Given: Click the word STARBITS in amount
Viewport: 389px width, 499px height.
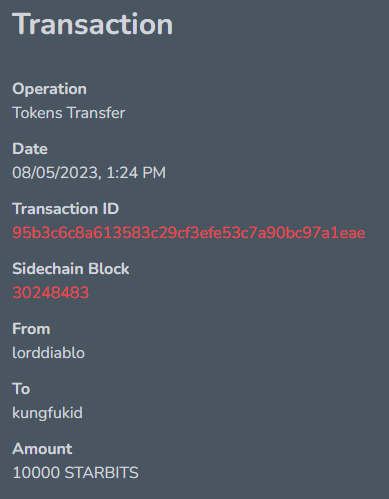Looking at the screenshot, I should 101,473.
